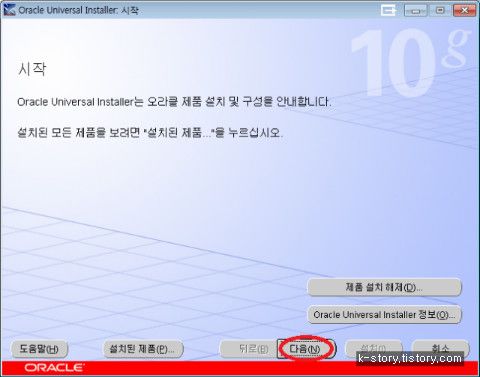Click the arrow icon left of the minimize button
The height and width of the screenshot is (377, 480).
pos(389,10)
